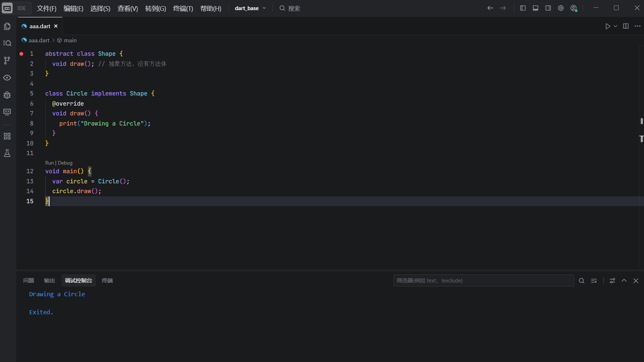Run the Dart file with play button
Image resolution: width=644 pixels, height=362 pixels.
click(x=608, y=26)
